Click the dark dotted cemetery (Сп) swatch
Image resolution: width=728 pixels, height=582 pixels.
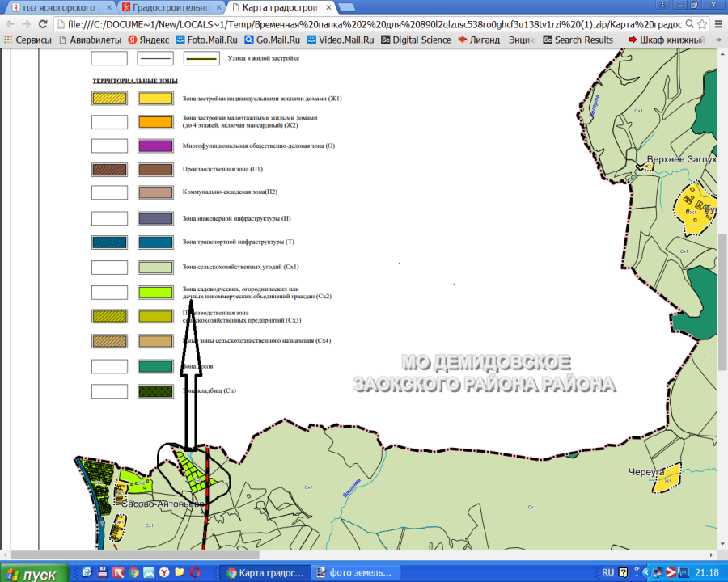[x=155, y=391]
